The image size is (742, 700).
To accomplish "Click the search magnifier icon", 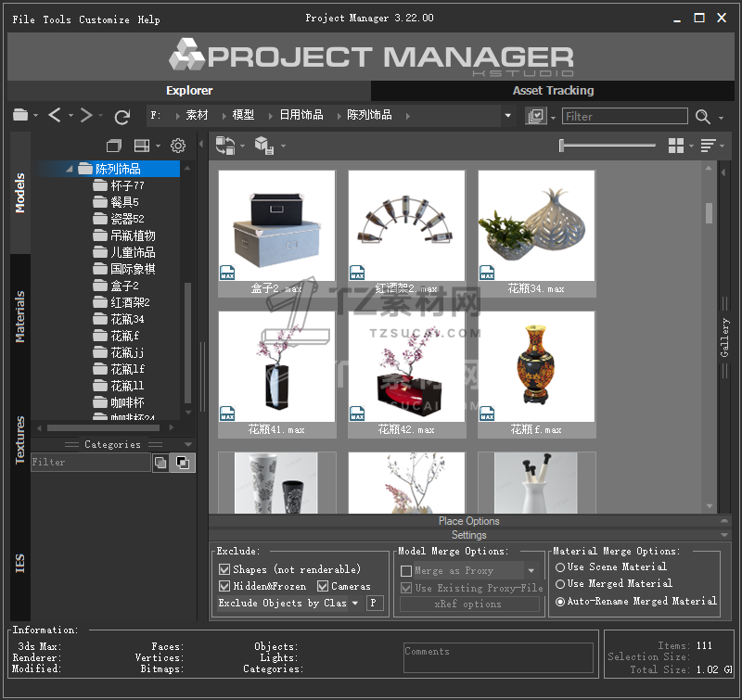I will 703,116.
